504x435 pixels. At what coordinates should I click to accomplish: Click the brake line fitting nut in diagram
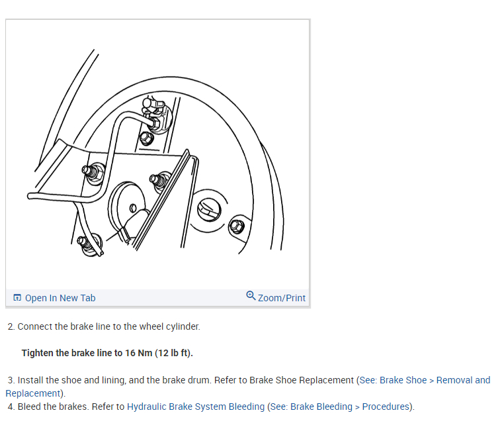[x=155, y=123]
